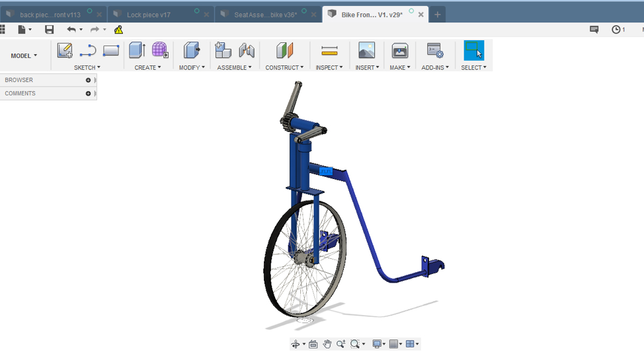Click the Orbit navigation tool
The image size is (644, 352).
click(296, 344)
